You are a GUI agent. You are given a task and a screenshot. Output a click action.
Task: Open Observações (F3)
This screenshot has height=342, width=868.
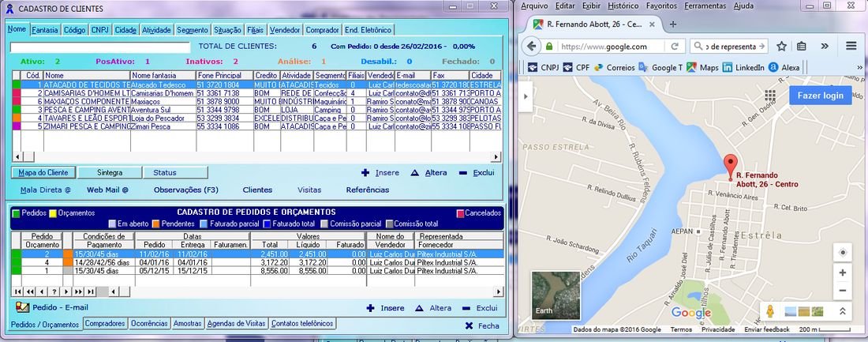coord(186,190)
